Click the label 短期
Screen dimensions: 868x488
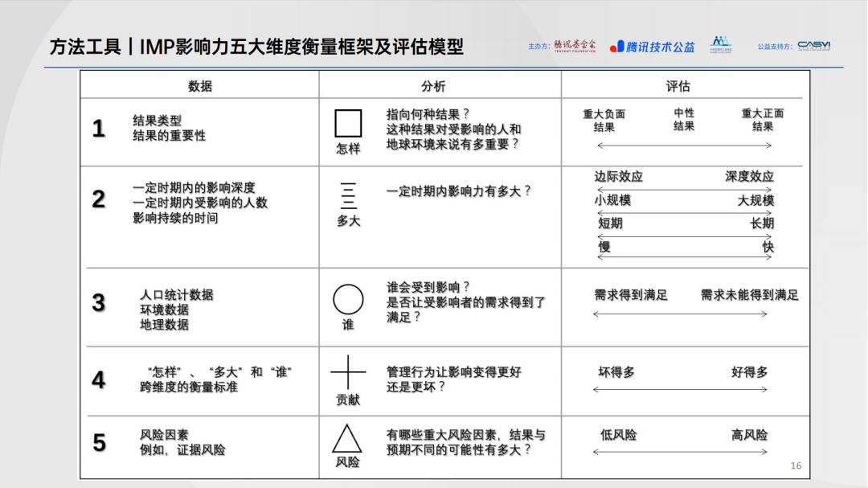tap(610, 223)
